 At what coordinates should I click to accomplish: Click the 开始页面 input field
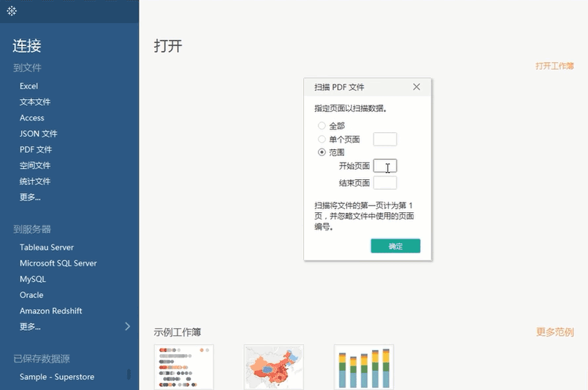[x=385, y=166]
